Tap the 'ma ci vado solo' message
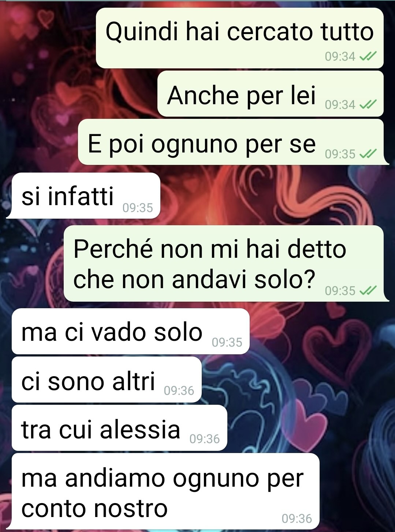 click(x=130, y=331)
